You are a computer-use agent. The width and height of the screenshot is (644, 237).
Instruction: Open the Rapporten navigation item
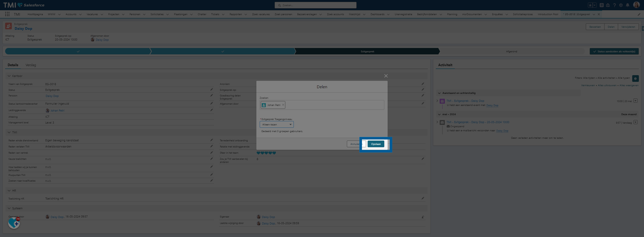click(236, 14)
